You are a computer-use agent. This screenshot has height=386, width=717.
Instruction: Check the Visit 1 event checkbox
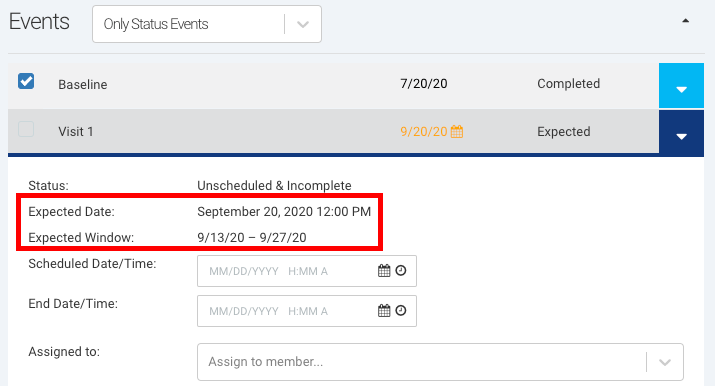coord(26,129)
